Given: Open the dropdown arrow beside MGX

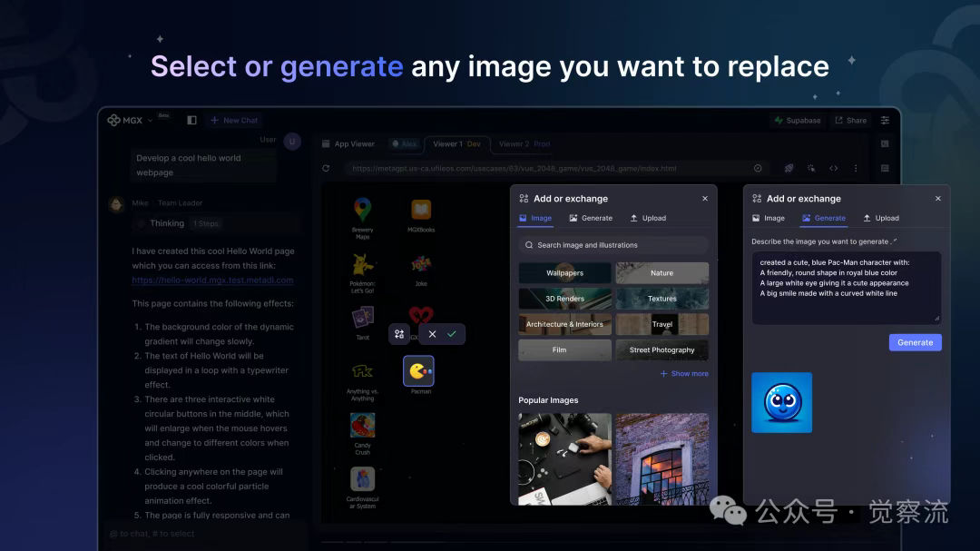Looking at the screenshot, I should tap(150, 120).
